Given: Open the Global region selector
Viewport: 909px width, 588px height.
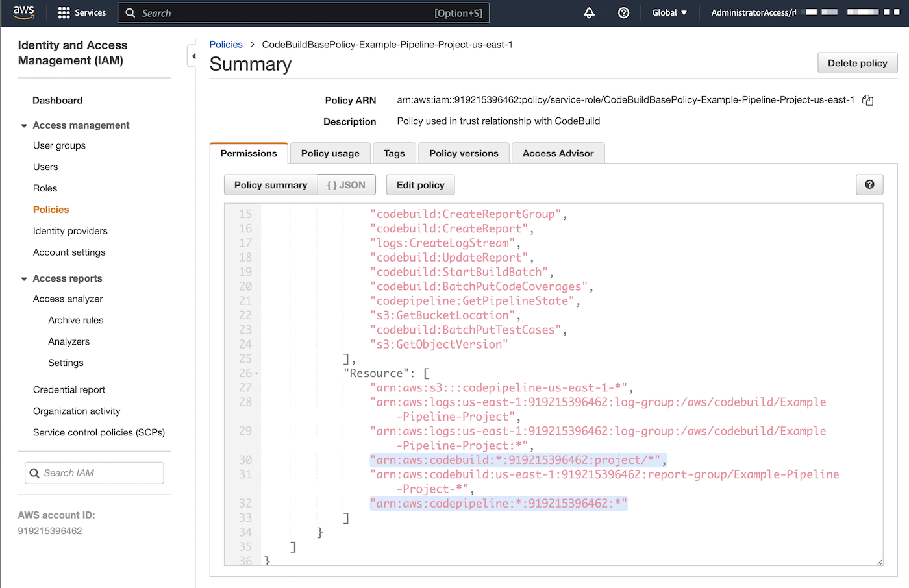Looking at the screenshot, I should pyautogui.click(x=669, y=12).
